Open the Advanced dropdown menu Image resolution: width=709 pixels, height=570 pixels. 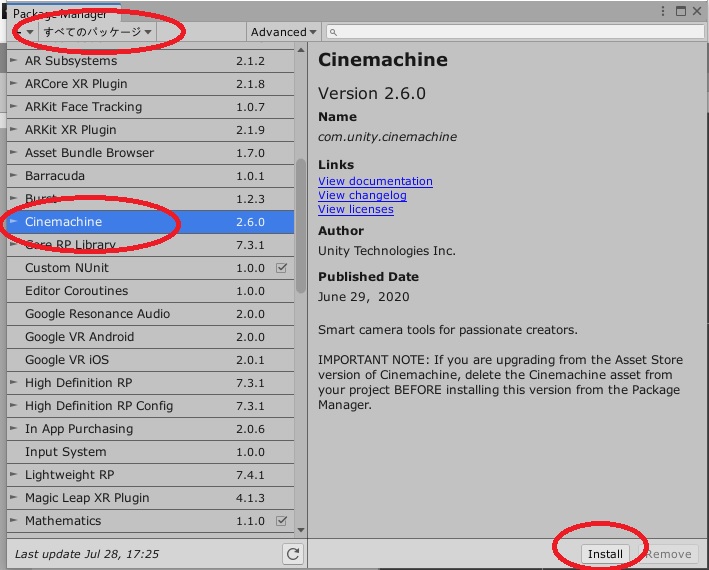284,32
